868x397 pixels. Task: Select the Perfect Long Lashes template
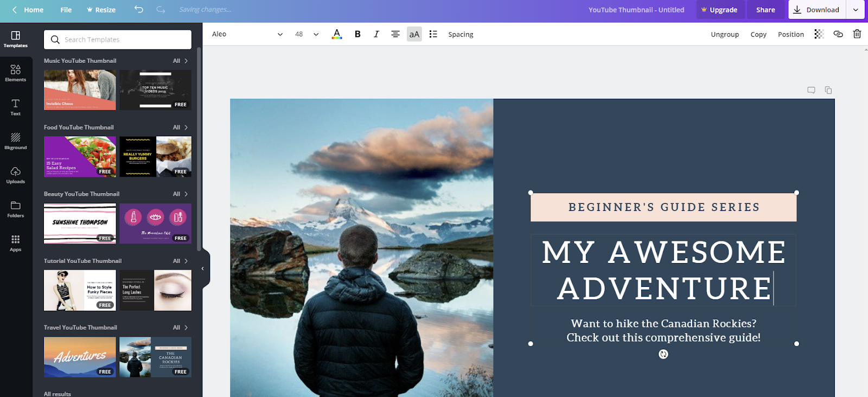(x=156, y=290)
